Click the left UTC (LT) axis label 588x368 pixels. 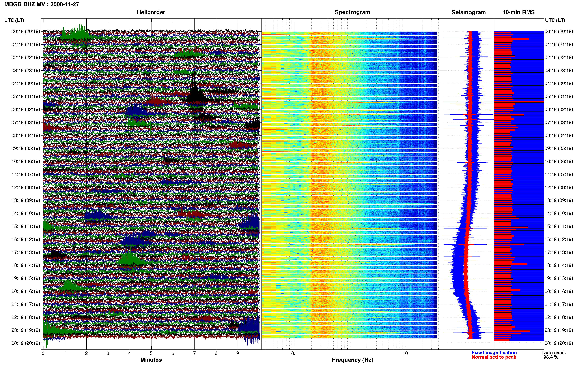point(14,20)
